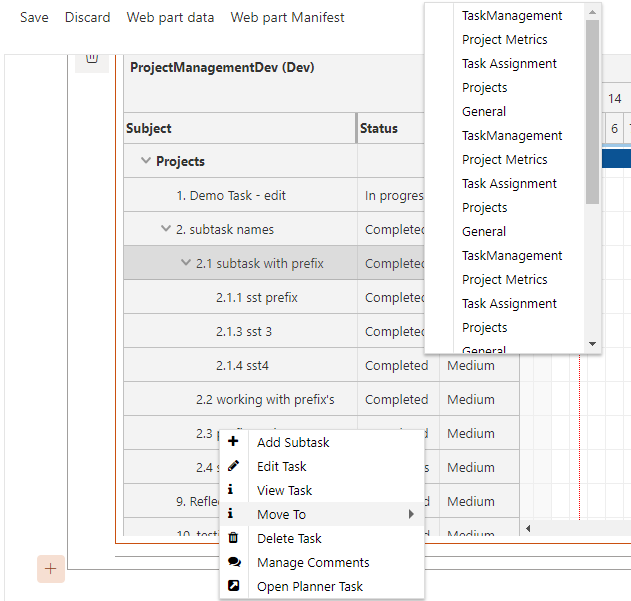Click the submenu vertical scrollbar thumb
This screenshot has height=601, width=631.
(x=592, y=112)
